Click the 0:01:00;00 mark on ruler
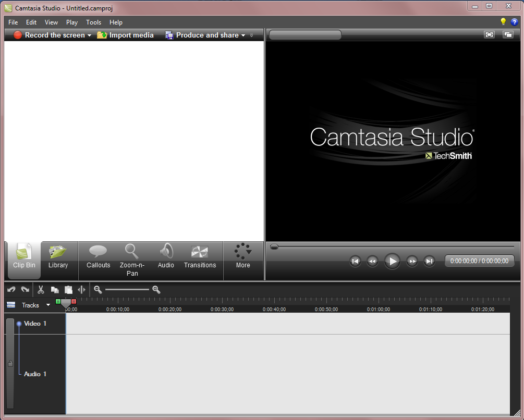The image size is (524, 420). click(x=379, y=310)
